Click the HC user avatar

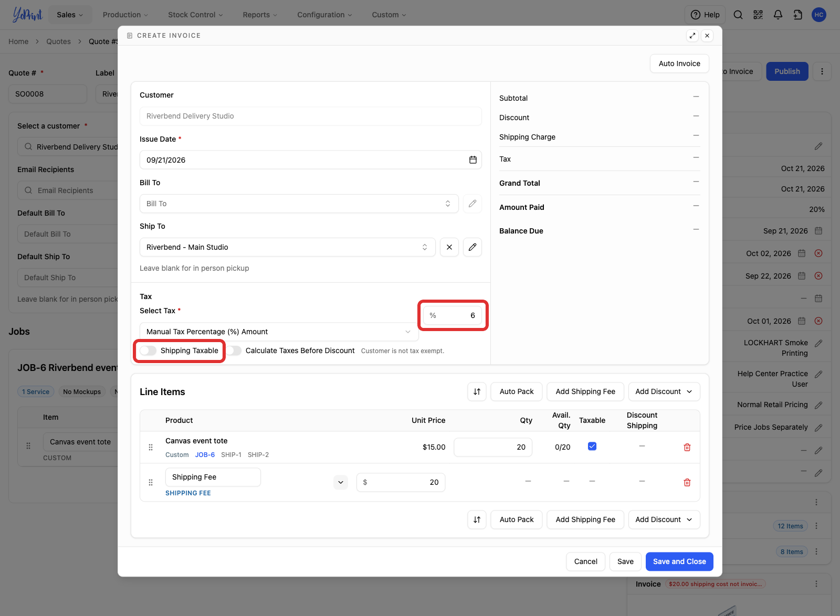click(818, 15)
